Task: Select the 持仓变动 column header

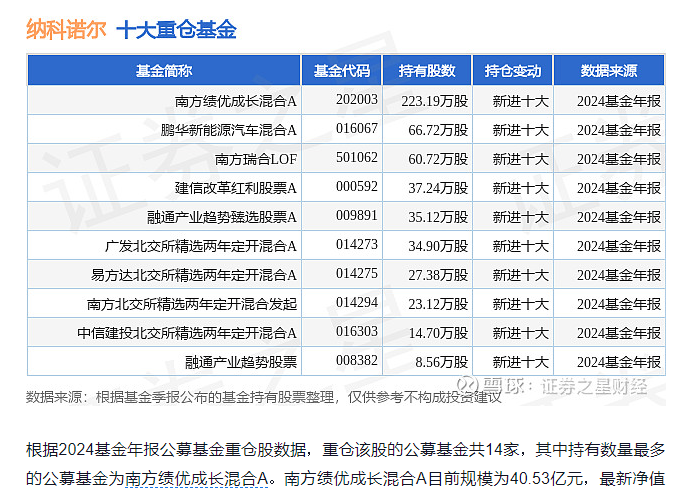Action: (512, 70)
